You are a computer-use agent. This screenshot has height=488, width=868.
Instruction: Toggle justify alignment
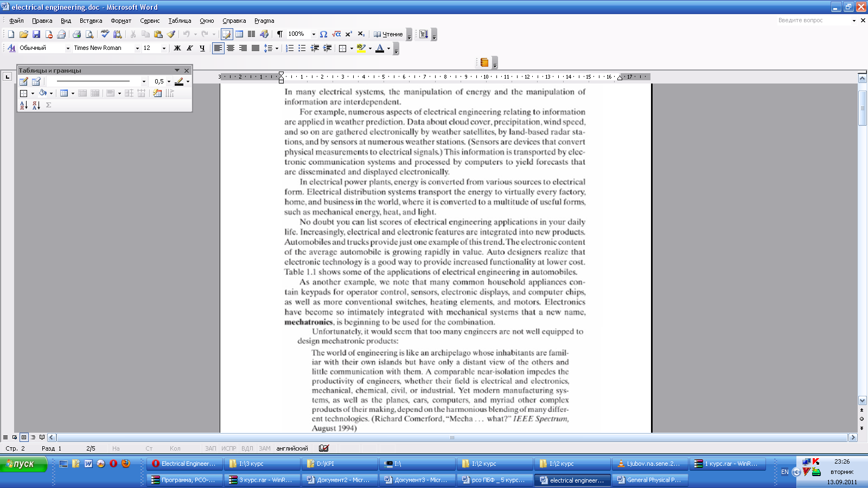point(256,48)
